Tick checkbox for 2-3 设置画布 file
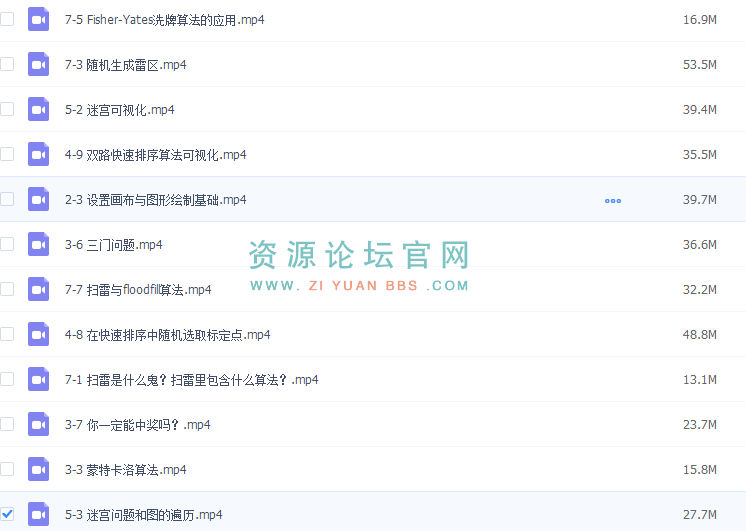The image size is (746, 531). coord(7,199)
